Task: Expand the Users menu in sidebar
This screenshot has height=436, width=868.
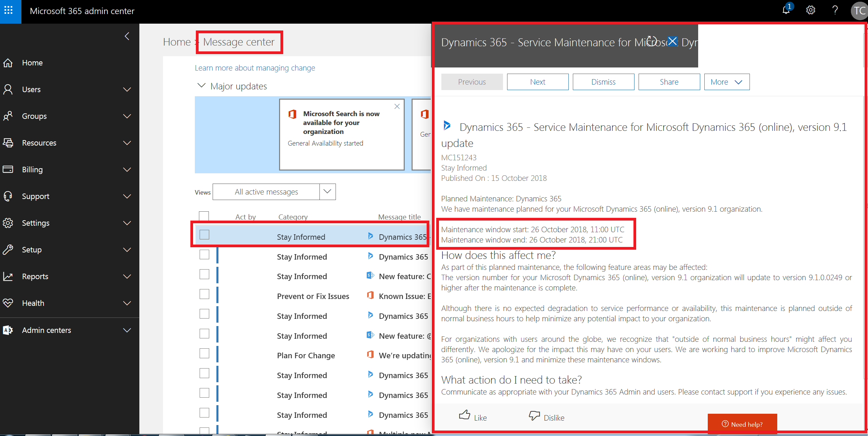Action: click(127, 89)
